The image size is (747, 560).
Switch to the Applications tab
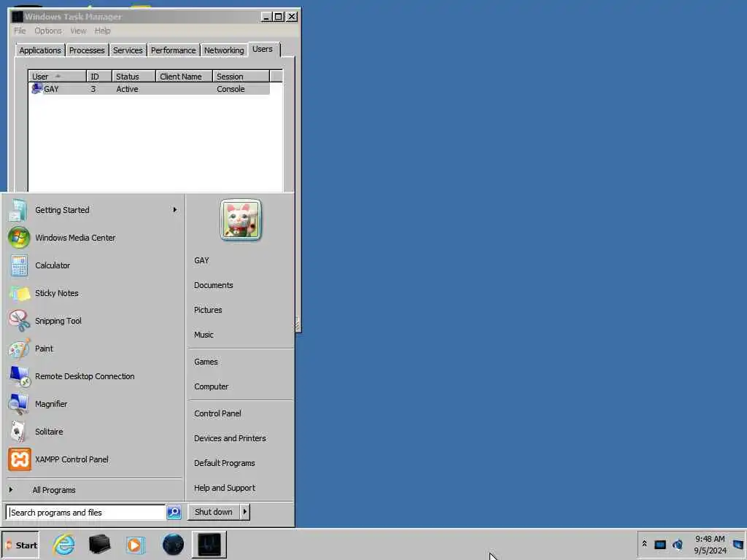[40, 50]
